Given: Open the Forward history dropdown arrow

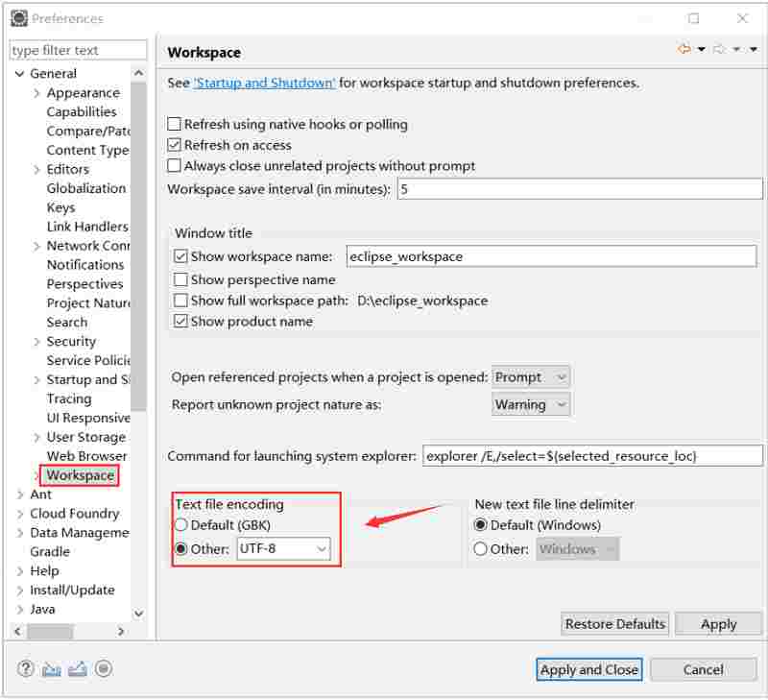Looking at the screenshot, I should [x=736, y=49].
